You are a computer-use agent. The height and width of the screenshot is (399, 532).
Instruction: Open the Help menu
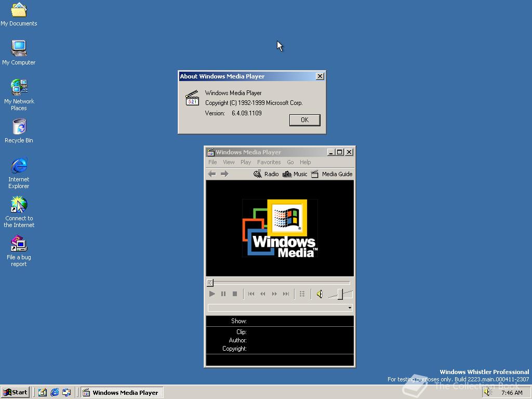pos(305,162)
